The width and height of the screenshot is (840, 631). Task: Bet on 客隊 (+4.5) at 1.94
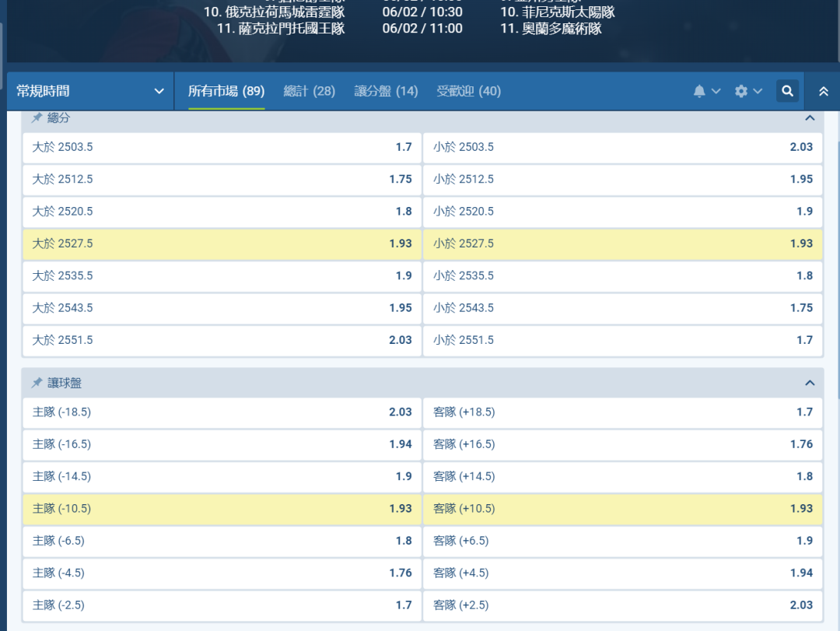tap(622, 573)
